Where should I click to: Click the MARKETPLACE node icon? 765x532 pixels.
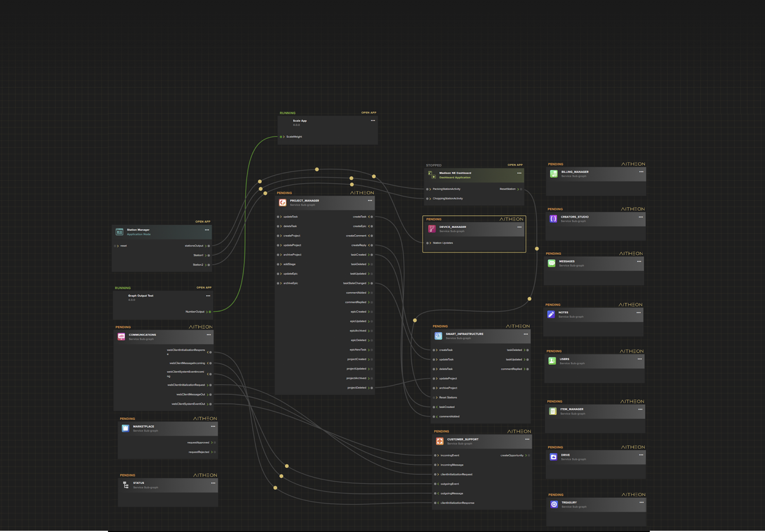click(x=125, y=428)
